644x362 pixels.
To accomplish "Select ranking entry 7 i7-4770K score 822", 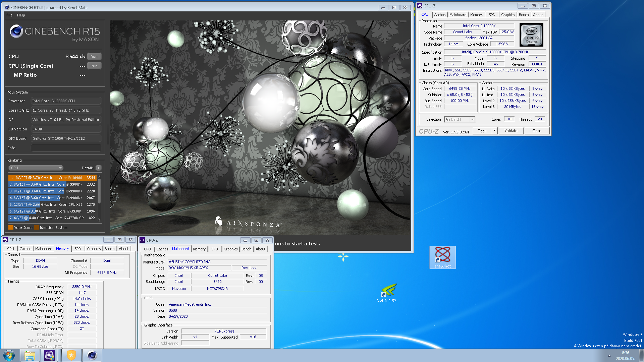I will coord(52,218).
